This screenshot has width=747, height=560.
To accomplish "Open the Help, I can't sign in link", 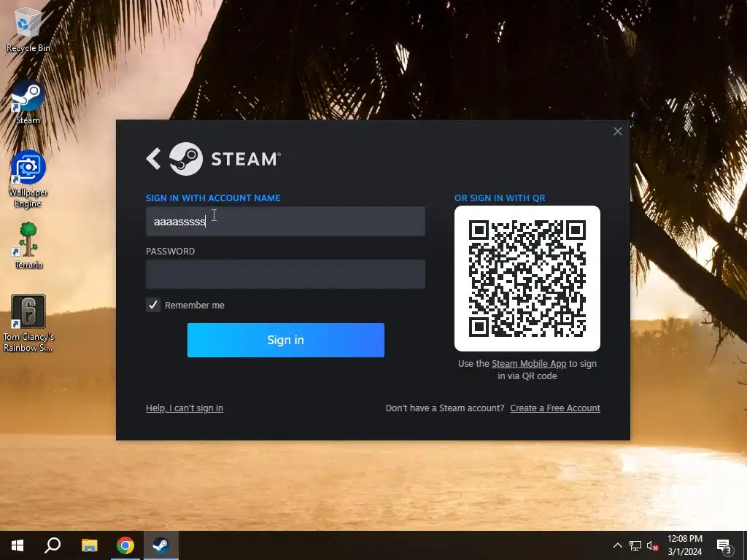I will (x=185, y=408).
